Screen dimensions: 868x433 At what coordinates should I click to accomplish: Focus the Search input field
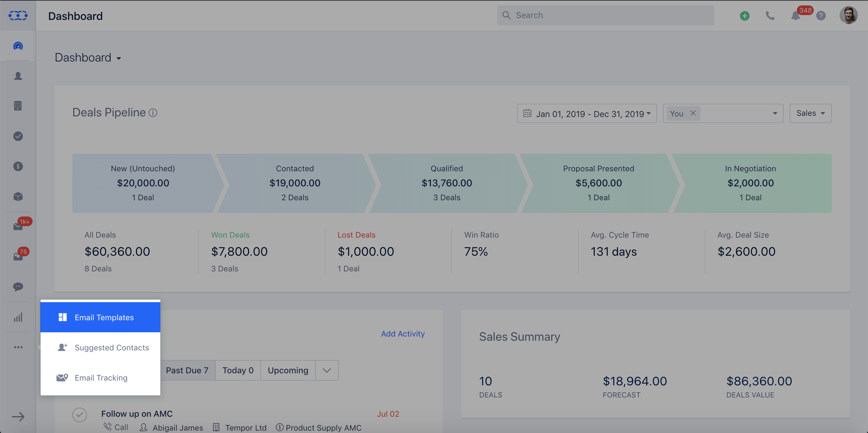605,15
